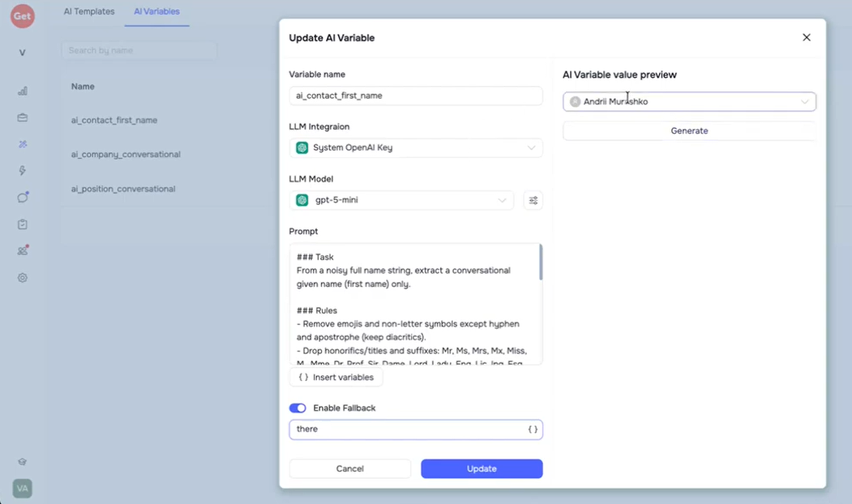The image size is (852, 504).
Task: Open the analytics bar chart sidebar icon
Action: tap(22, 92)
